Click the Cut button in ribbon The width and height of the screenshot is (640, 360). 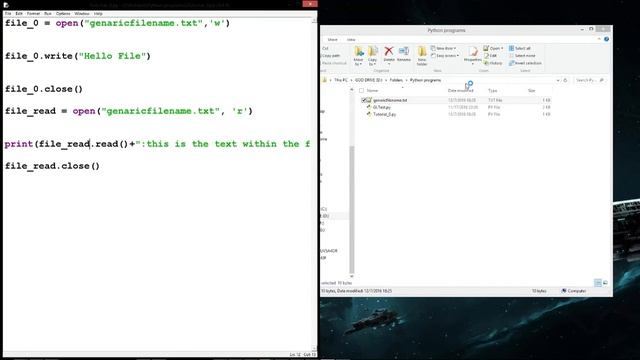tap(325, 48)
